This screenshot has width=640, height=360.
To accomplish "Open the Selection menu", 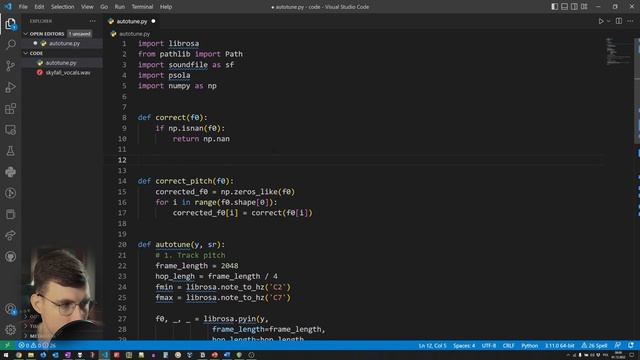I will point(62,7).
